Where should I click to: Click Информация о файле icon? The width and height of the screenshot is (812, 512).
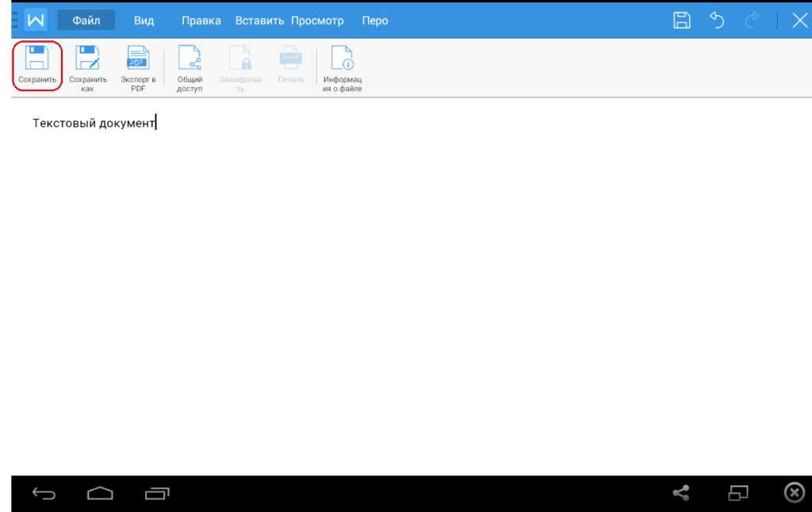[342, 60]
